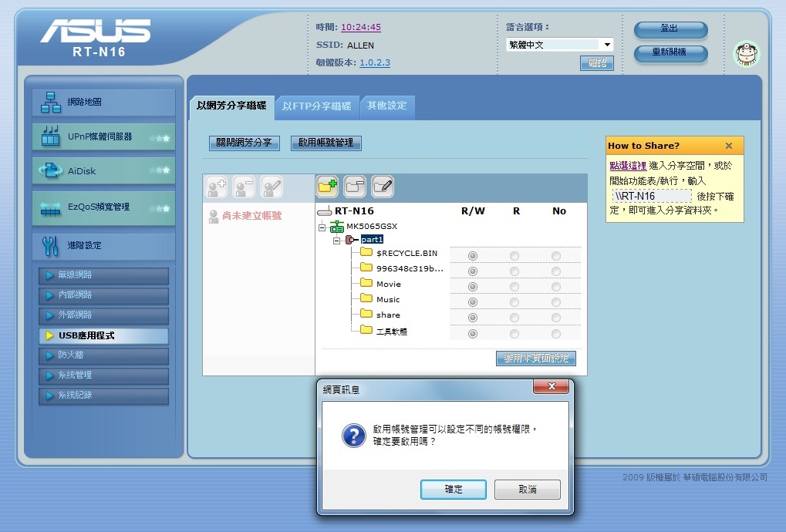Set Movie folder permission to No
This screenshot has width=786, height=532.
[556, 287]
